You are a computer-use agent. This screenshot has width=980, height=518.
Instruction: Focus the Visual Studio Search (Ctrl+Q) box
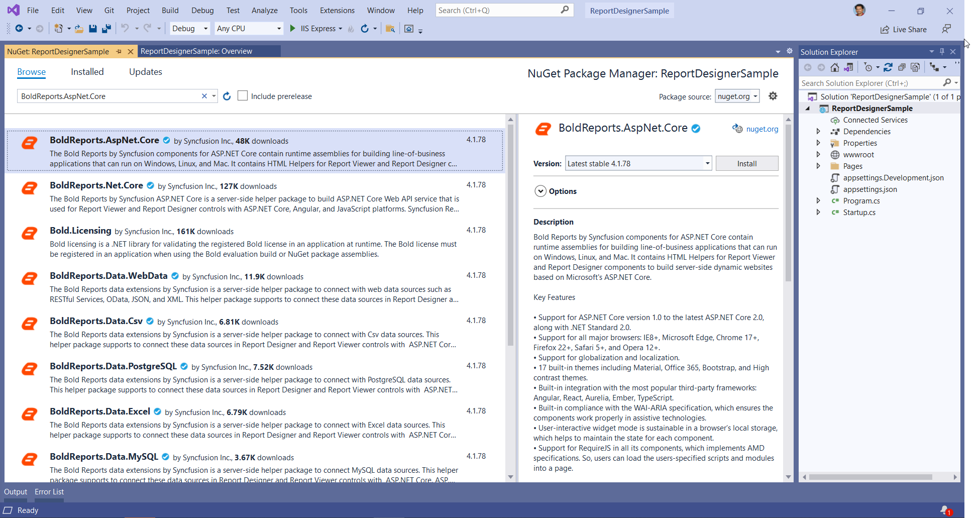point(503,10)
